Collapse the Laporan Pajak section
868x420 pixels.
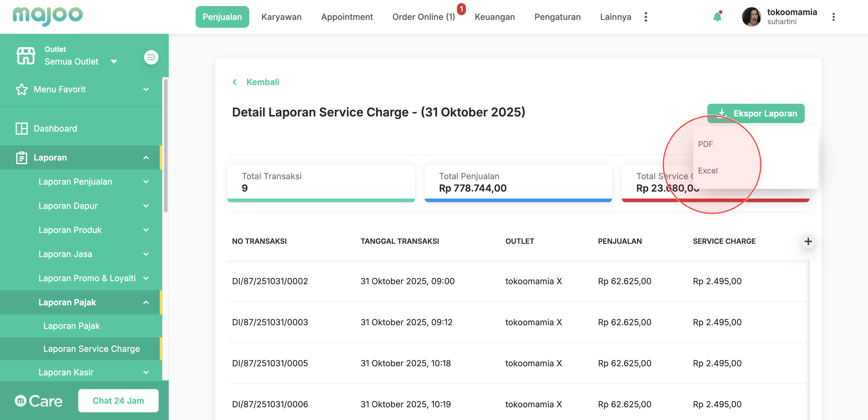(x=146, y=302)
